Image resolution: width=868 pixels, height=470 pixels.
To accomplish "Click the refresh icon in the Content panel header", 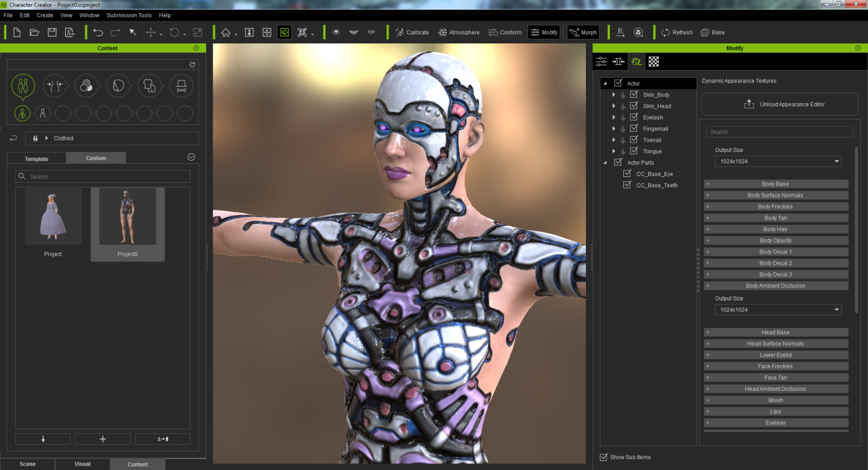I will point(192,65).
